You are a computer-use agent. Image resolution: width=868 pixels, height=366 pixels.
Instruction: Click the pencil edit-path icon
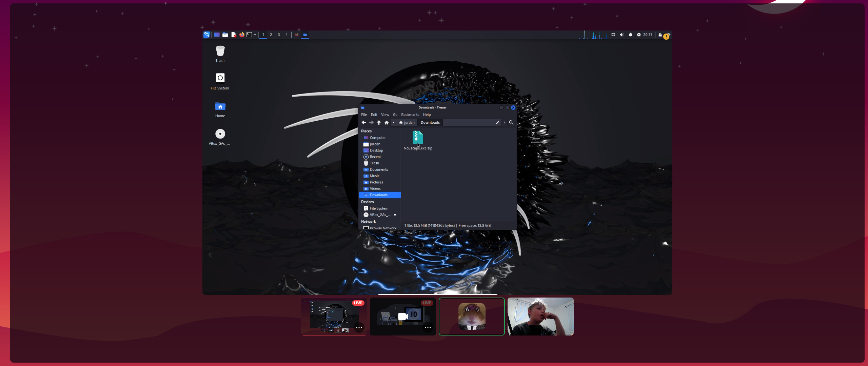497,122
